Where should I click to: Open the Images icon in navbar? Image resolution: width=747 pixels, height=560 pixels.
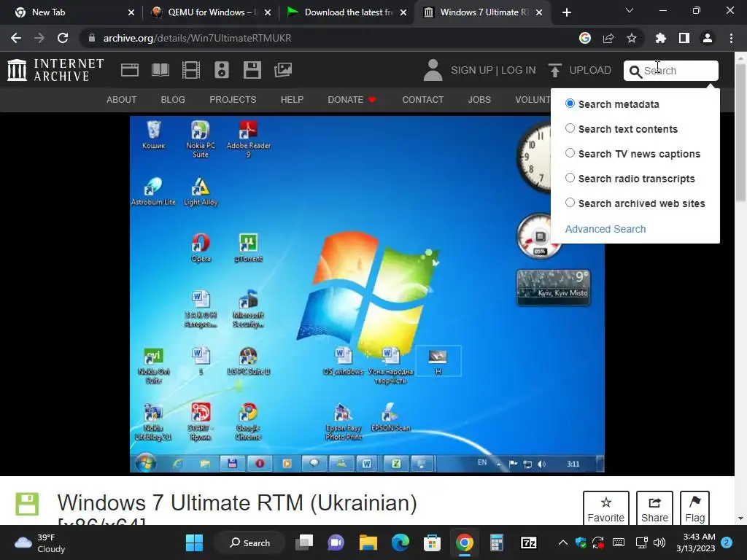(x=282, y=70)
